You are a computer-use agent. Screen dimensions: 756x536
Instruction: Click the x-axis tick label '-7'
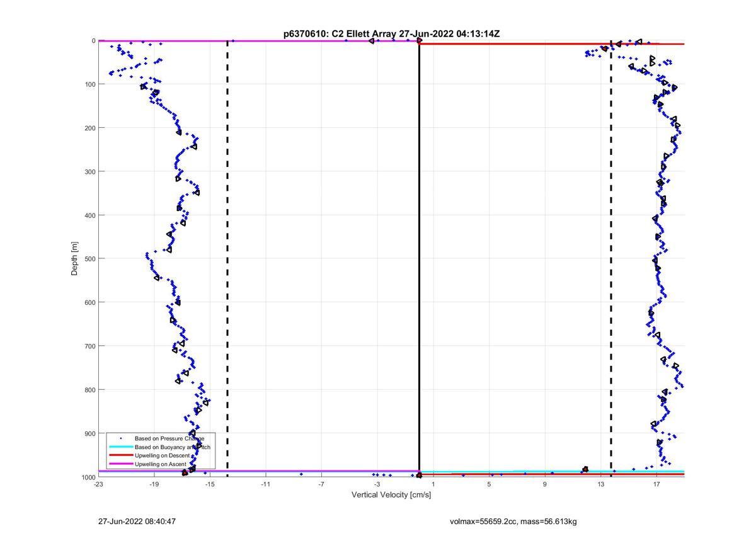pyautogui.click(x=321, y=485)
